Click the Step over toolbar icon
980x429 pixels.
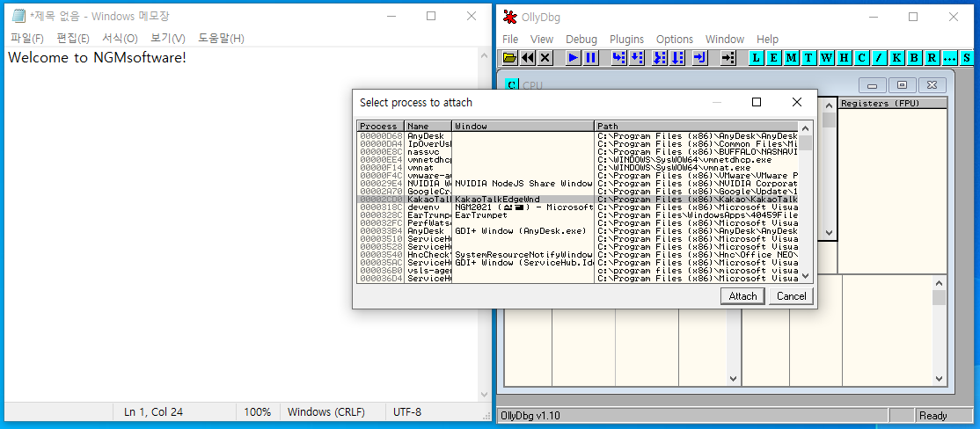pos(636,58)
